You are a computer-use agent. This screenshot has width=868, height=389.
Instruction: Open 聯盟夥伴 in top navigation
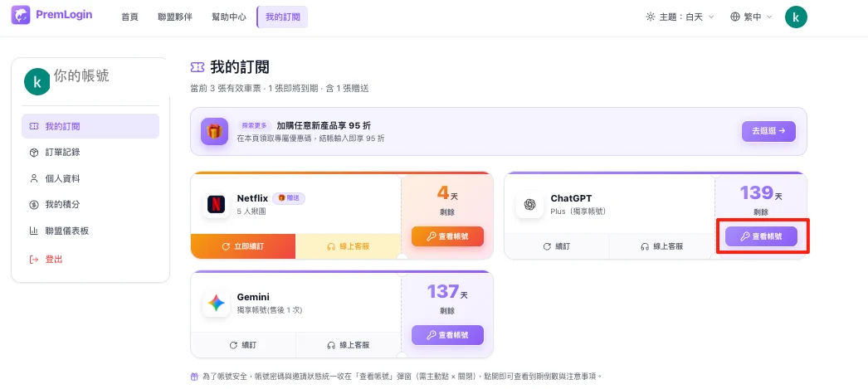click(175, 17)
